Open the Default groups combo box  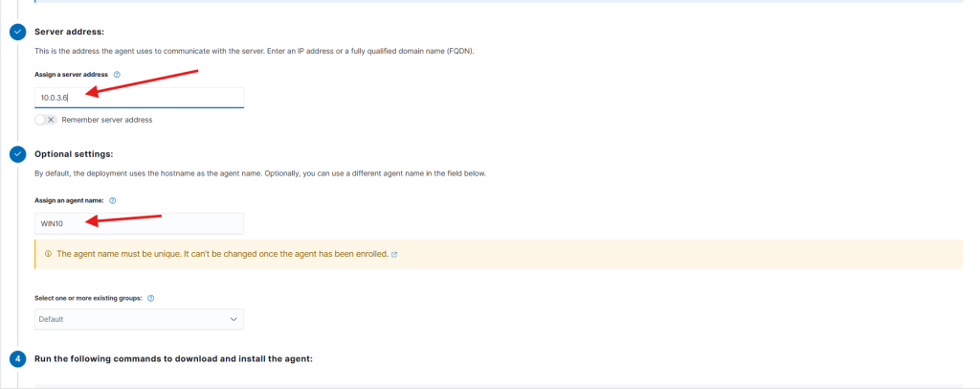click(x=138, y=319)
